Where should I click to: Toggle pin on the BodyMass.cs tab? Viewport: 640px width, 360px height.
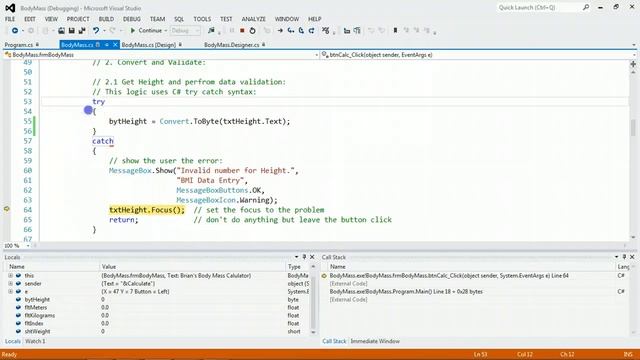[x=107, y=44]
